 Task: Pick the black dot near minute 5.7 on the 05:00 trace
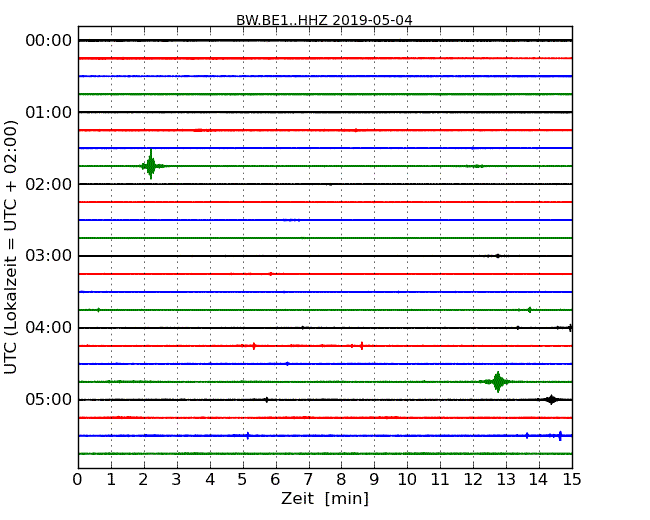pos(267,400)
